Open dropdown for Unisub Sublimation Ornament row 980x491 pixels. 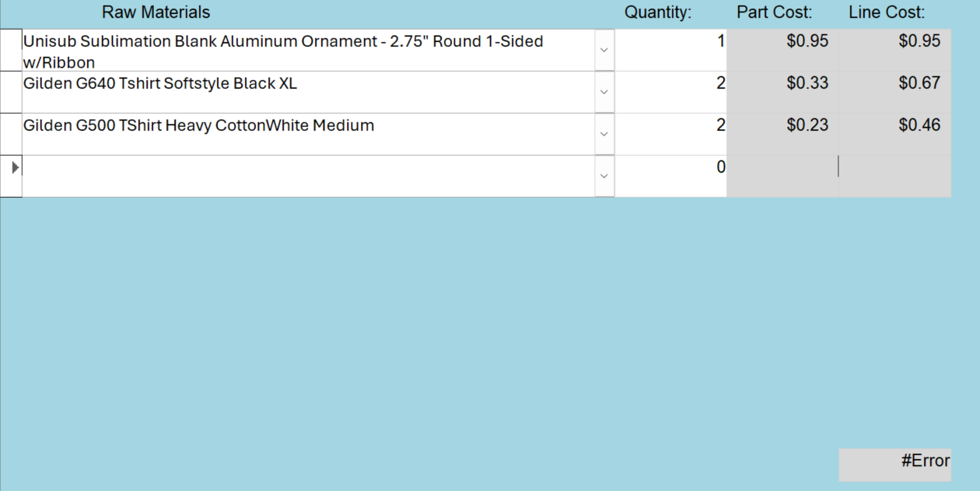click(604, 51)
